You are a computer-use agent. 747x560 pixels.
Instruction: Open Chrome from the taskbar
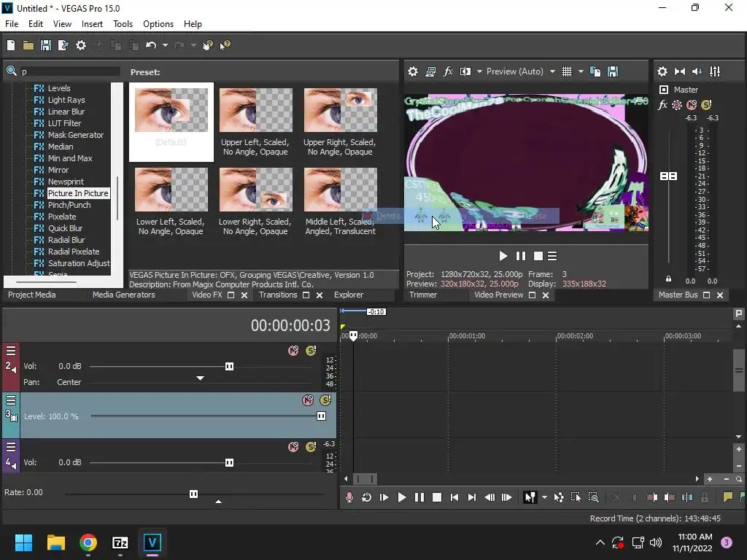tap(88, 542)
